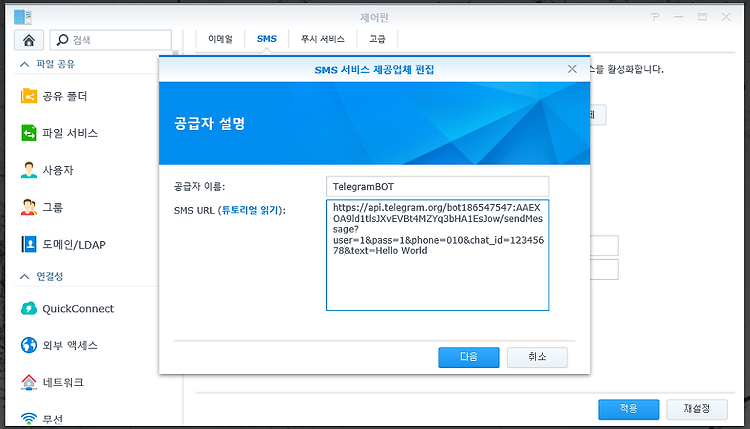Image resolution: width=750 pixels, height=429 pixels.
Task: Select the 도메인/LDAP sidebar label
Action: (x=74, y=245)
